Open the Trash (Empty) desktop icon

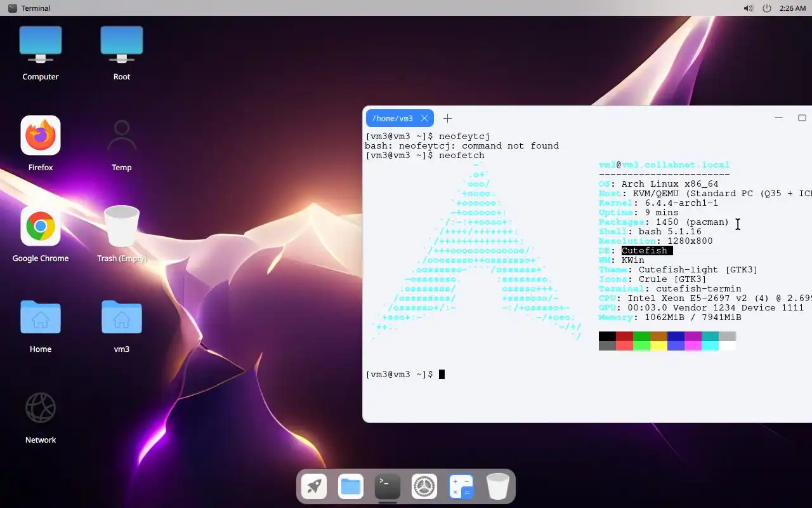122,234
